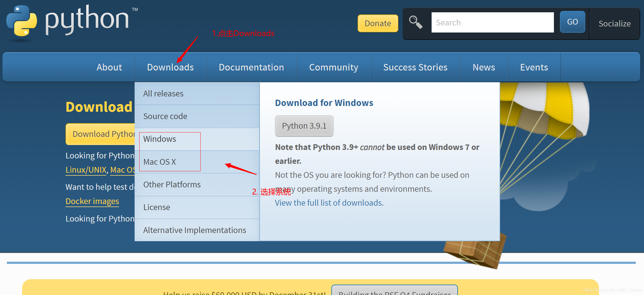Choose Mac OS X from the submenu
Image resolution: width=644 pixels, height=295 pixels.
coord(160,162)
